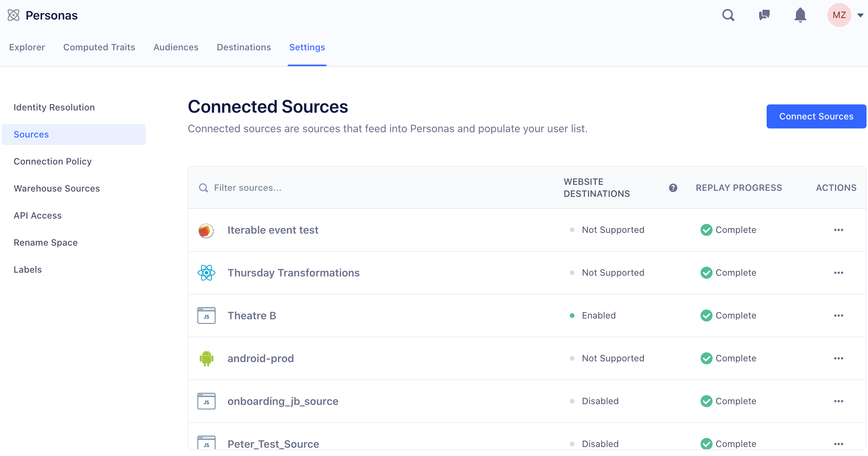Click the search magnifier icon in header
Screen dimensions: 868x456
point(728,15)
